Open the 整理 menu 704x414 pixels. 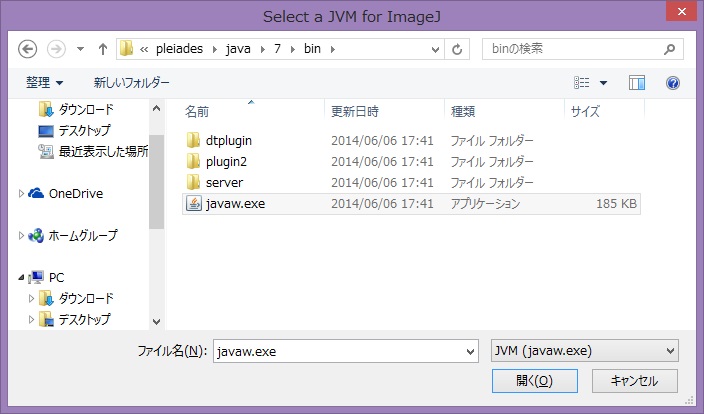point(44,83)
